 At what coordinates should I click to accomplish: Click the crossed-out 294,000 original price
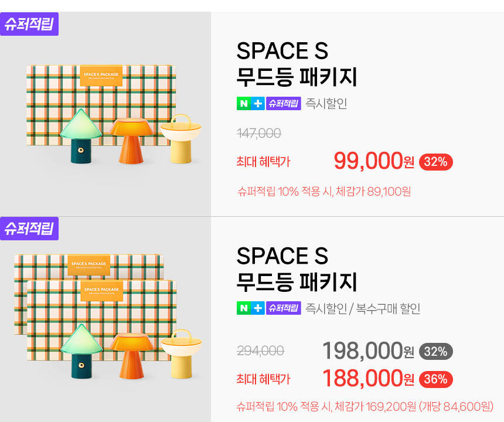(260, 351)
